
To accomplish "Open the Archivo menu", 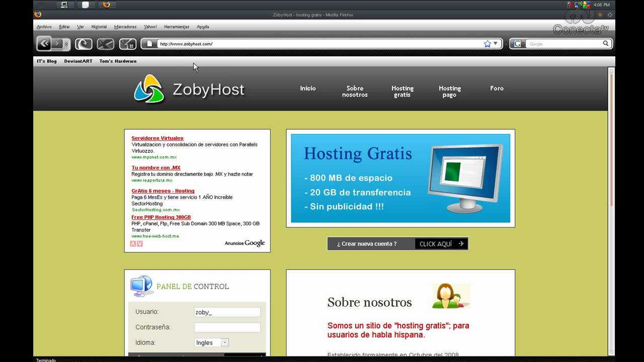I will (x=44, y=27).
